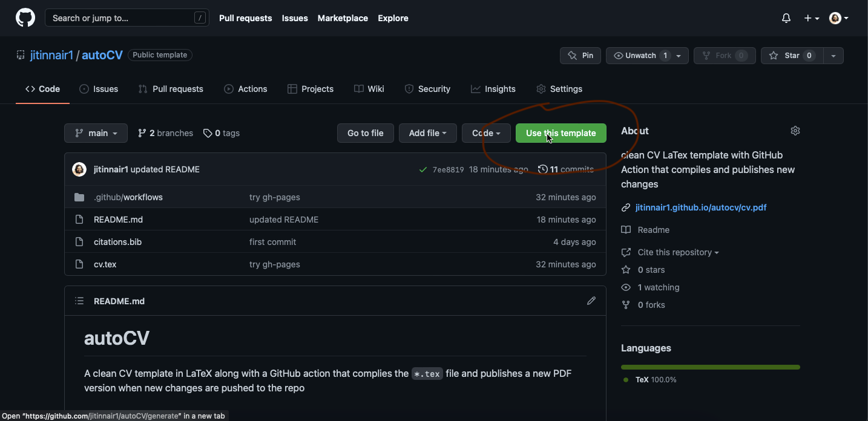Open Marketplace in top navigation
This screenshot has width=868, height=421.
[x=343, y=18]
